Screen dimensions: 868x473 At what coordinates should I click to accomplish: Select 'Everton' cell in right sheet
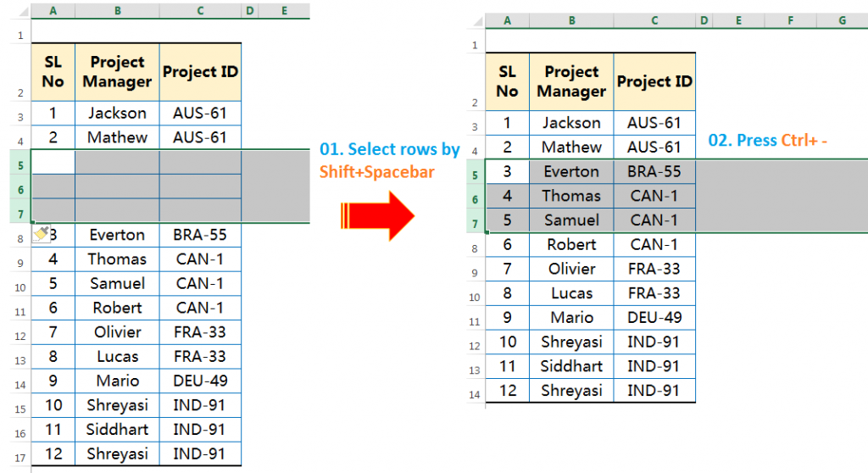(x=572, y=172)
